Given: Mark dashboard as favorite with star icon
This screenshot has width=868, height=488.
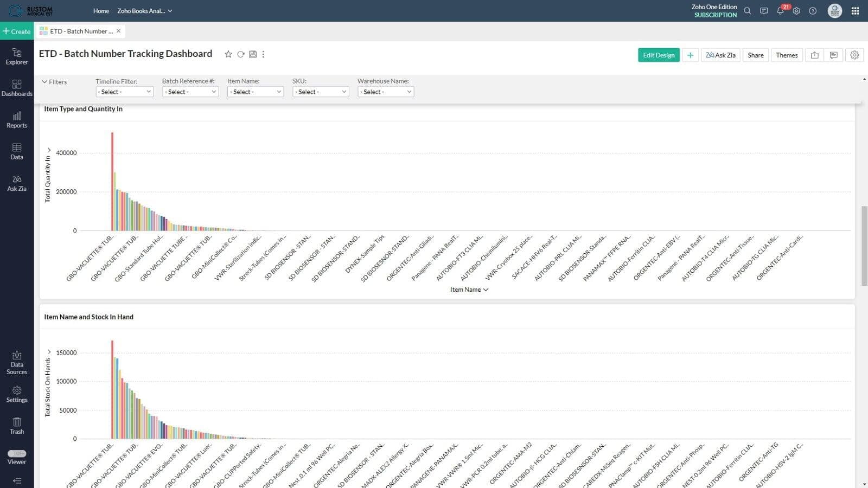Looking at the screenshot, I should point(228,54).
